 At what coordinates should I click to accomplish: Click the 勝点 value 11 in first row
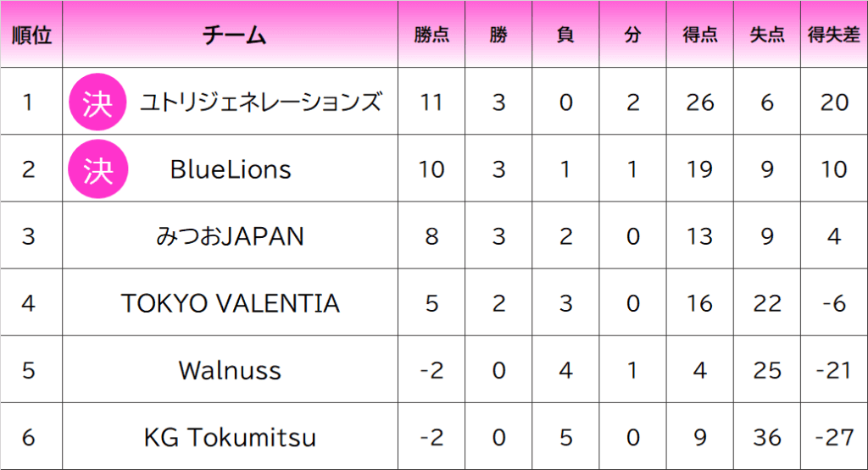[x=431, y=102]
